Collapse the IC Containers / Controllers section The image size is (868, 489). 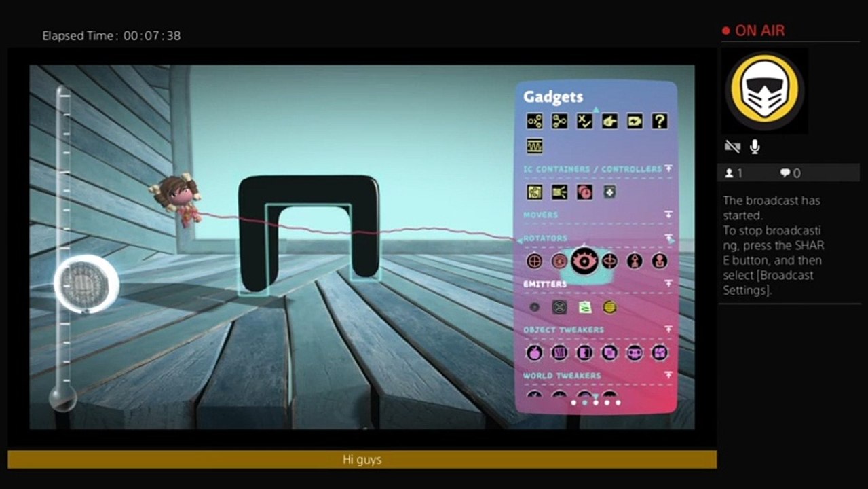tap(668, 168)
